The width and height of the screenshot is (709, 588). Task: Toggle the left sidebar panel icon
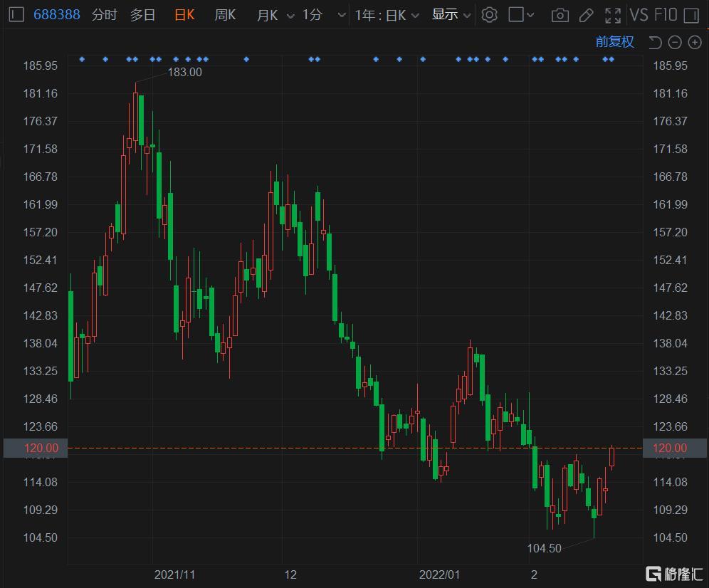(x=16, y=15)
